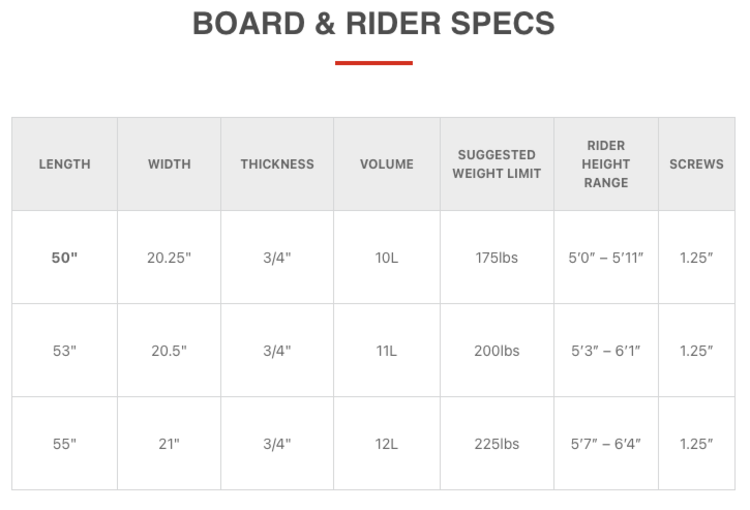Select the 21" width value
Screen dimensions: 750x510
169,444
